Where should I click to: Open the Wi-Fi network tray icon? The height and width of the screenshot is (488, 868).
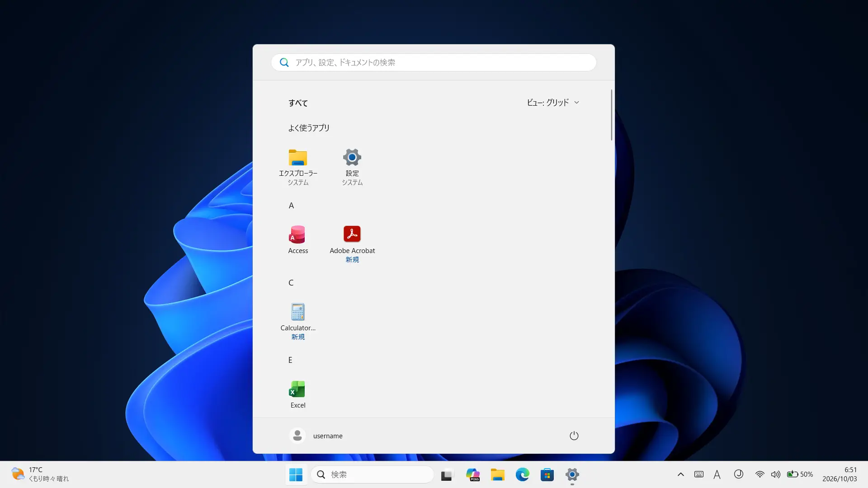(759, 474)
